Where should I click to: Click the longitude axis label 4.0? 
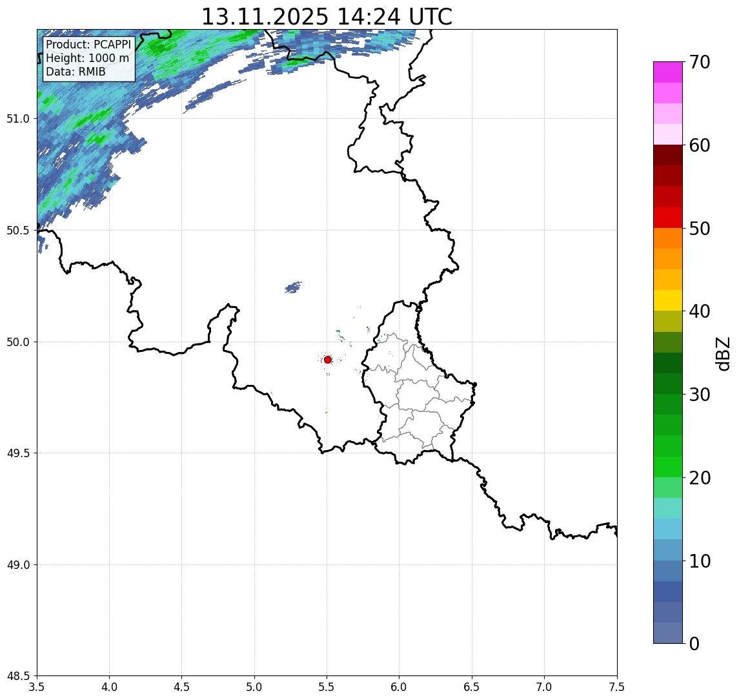109,687
